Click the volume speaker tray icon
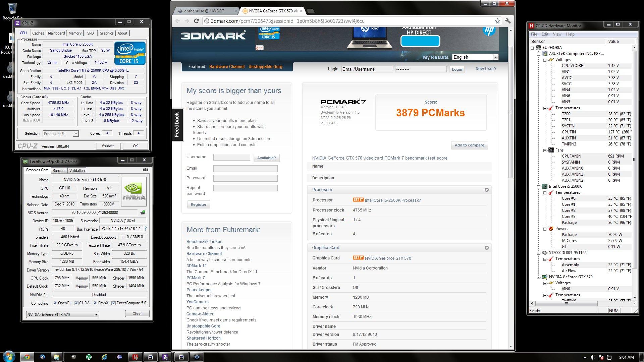The image size is (644, 362). click(x=593, y=357)
